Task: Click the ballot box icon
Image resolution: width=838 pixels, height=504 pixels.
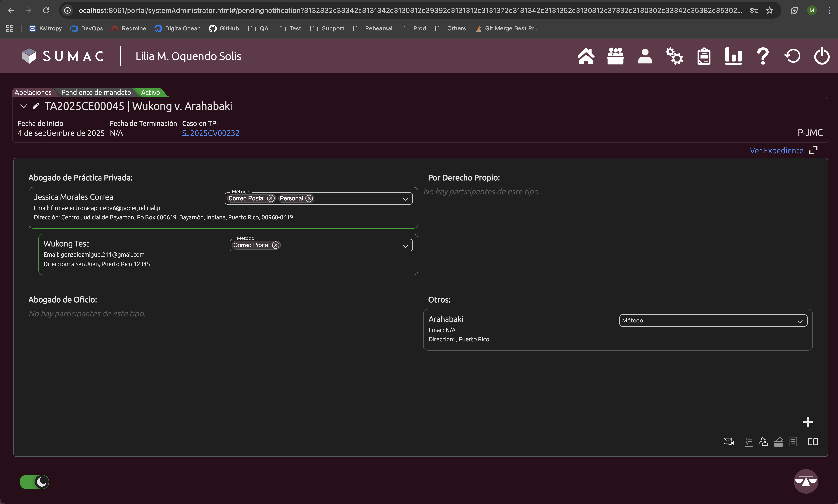Action: [x=778, y=442]
